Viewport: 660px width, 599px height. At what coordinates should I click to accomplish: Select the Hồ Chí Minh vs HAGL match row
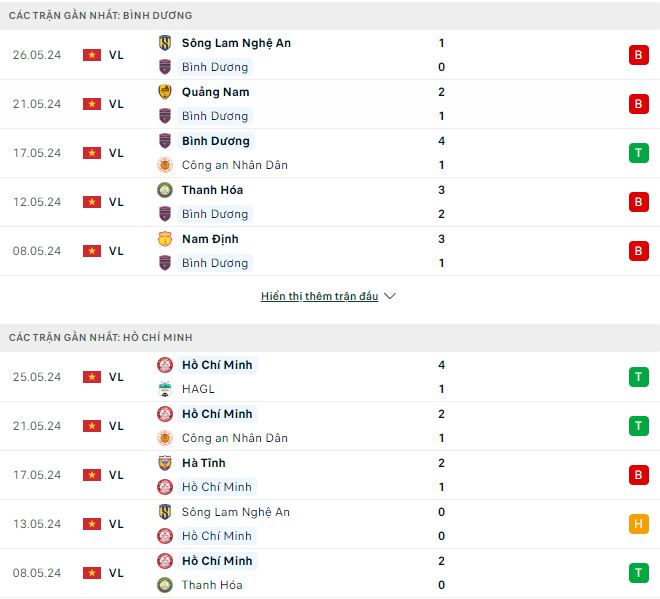click(330, 377)
